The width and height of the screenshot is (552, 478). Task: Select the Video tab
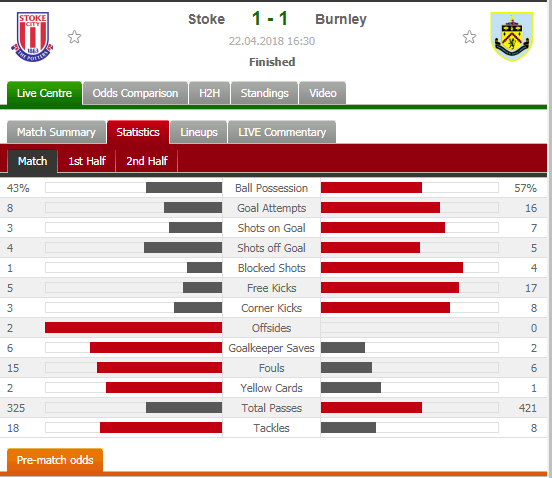coord(322,93)
